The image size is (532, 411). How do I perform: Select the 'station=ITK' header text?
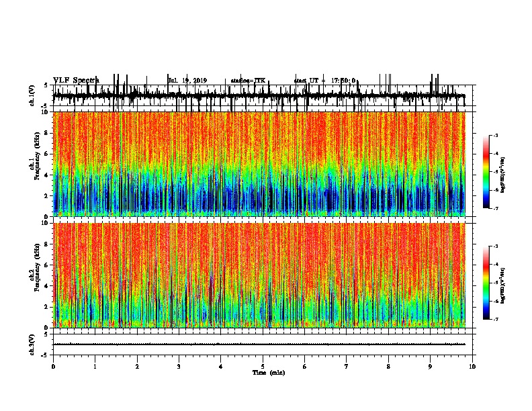[x=248, y=81]
